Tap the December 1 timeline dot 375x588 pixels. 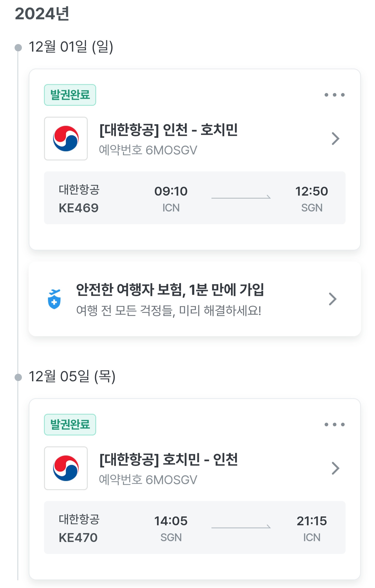[x=18, y=48]
